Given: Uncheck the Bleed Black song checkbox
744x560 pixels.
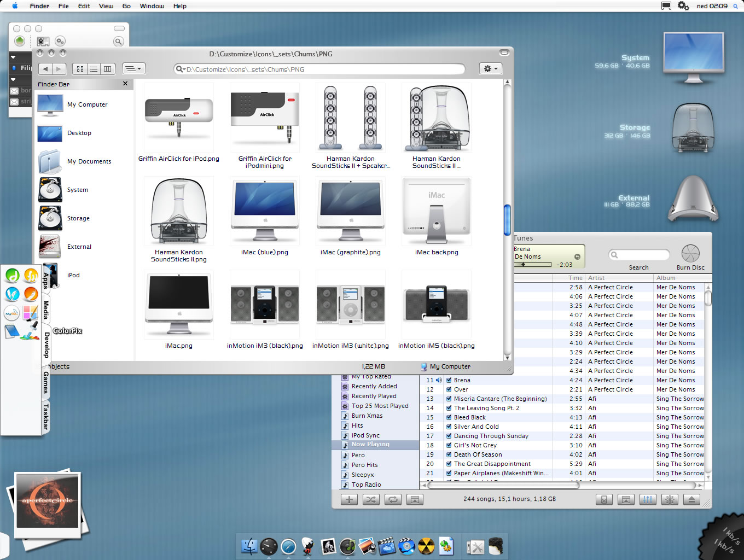Looking at the screenshot, I should [449, 417].
